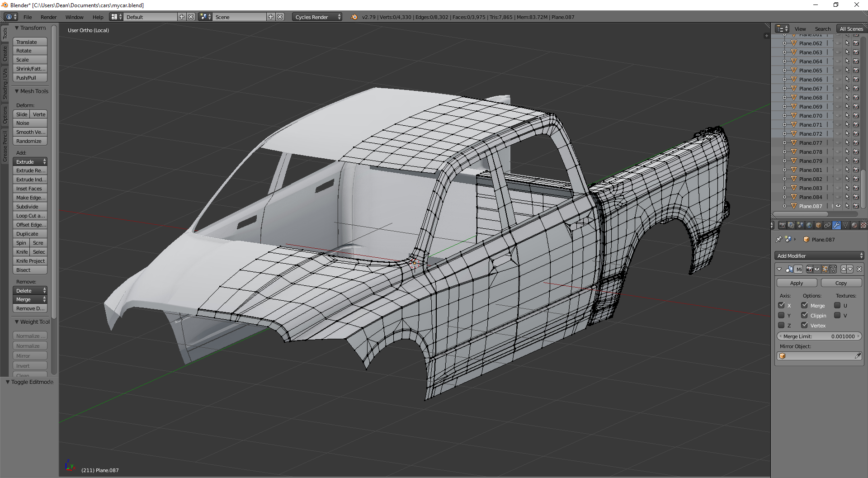The width and height of the screenshot is (868, 478).
Task: Open the Mesh Data tab (triangle icon)
Action: [x=845, y=225]
